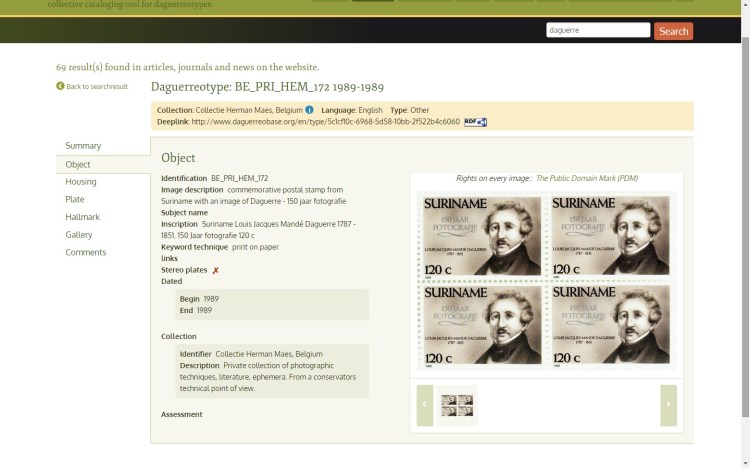Open the Comments section
This screenshot has height=468, width=750.
[85, 252]
